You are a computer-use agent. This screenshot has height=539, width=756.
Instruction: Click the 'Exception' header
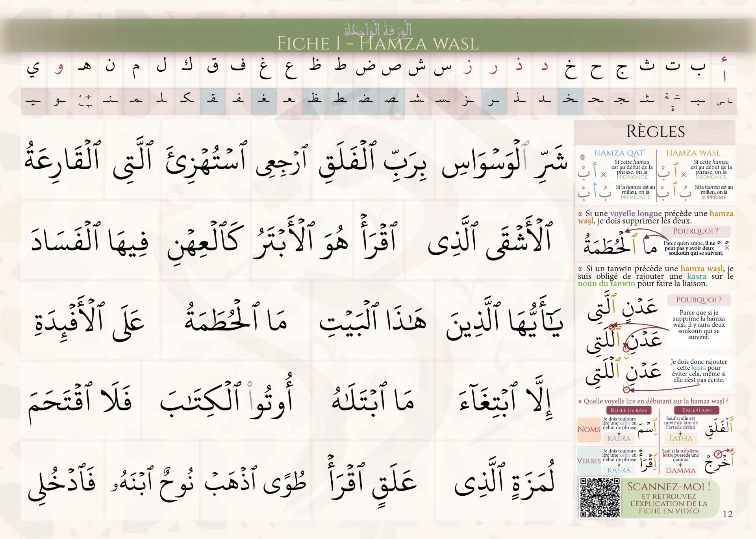(697, 410)
